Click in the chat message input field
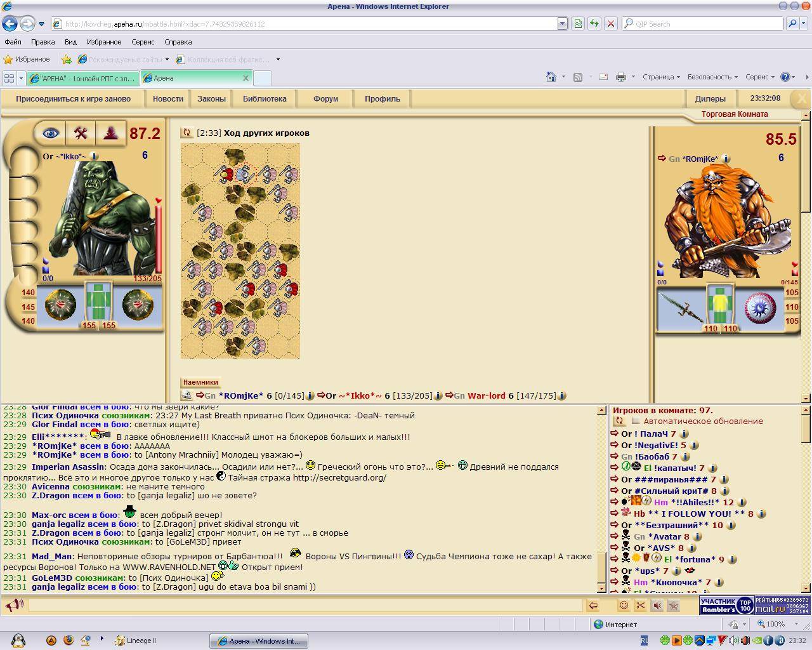812x650 pixels. 305,606
